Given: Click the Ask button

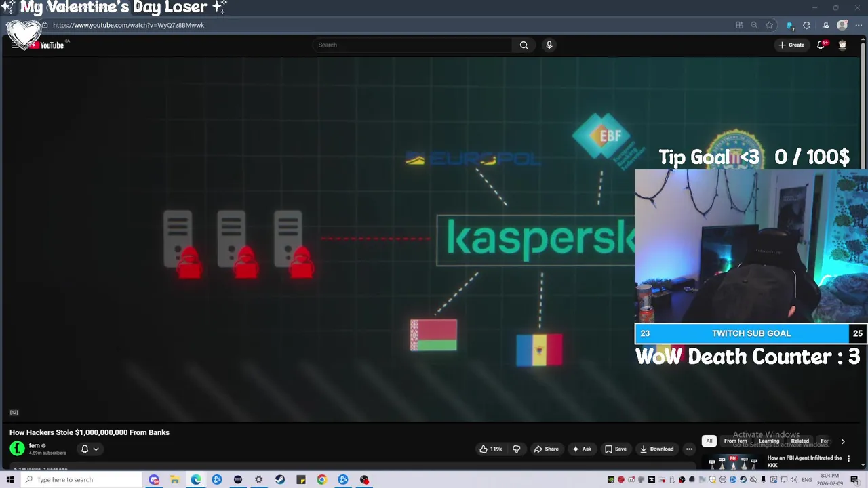Looking at the screenshot, I should point(582,449).
